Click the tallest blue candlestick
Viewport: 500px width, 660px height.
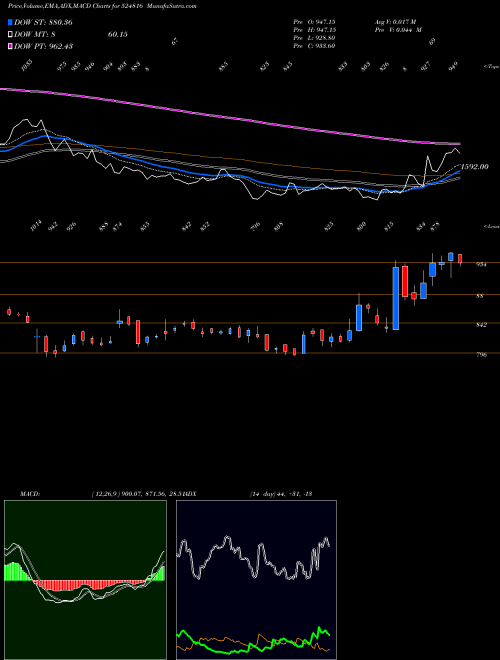click(396, 298)
